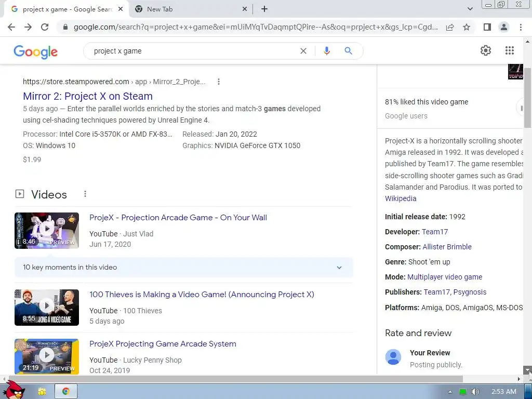Open the Chrome profile avatar

[x=504, y=27]
